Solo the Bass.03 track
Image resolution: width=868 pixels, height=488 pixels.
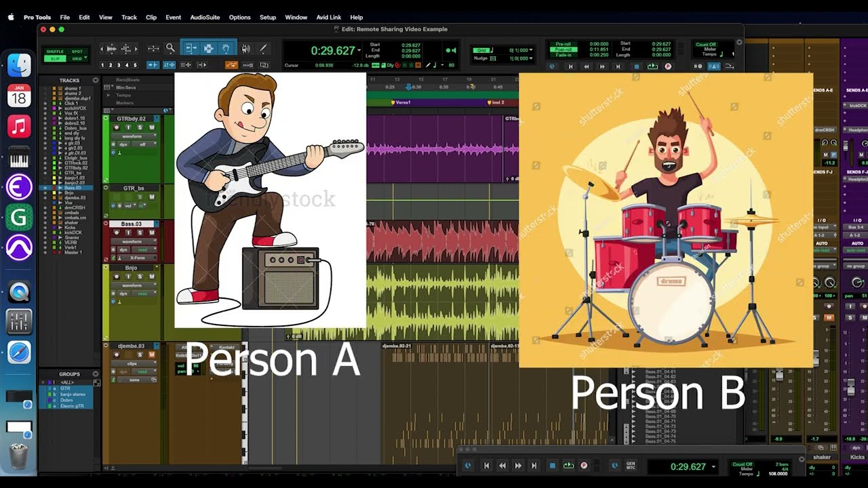(140, 232)
